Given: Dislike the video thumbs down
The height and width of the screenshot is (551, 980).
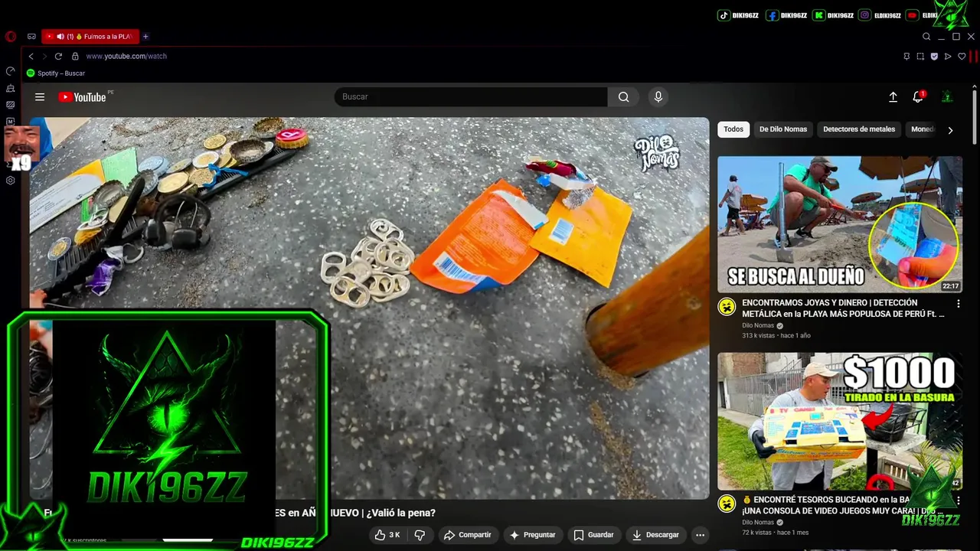Looking at the screenshot, I should [x=420, y=535].
